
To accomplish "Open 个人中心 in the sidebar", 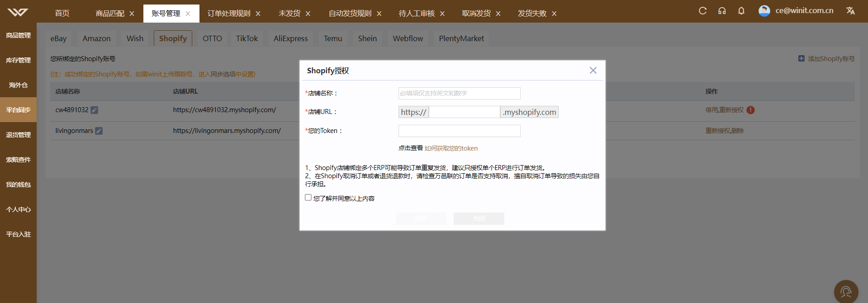I will (x=18, y=209).
